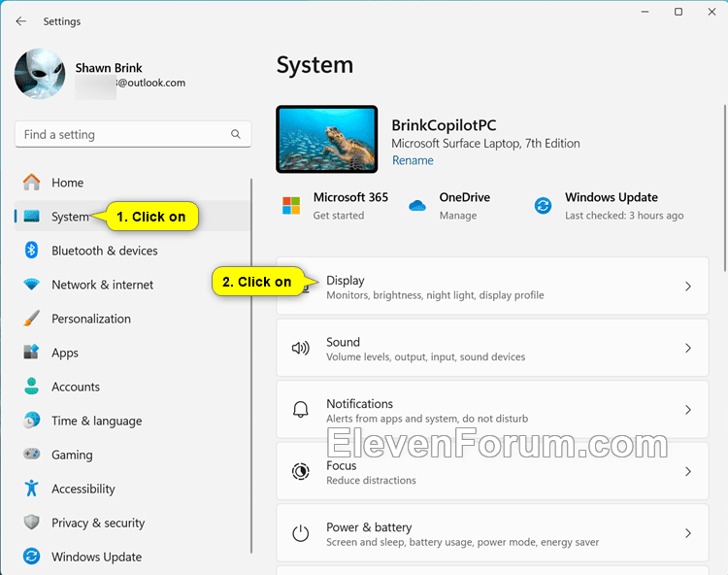Click the Notifications bell icon
Image resolution: width=728 pixels, height=575 pixels.
tap(300, 410)
